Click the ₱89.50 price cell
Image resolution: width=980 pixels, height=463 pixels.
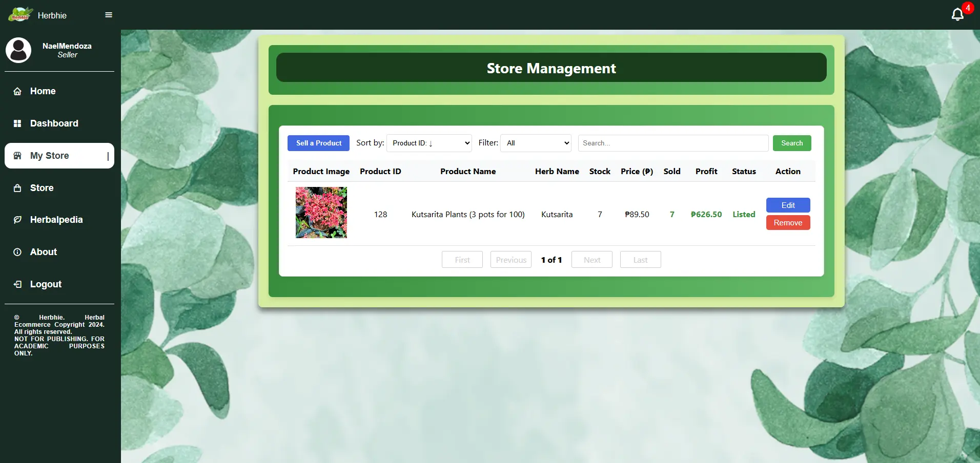[637, 215]
